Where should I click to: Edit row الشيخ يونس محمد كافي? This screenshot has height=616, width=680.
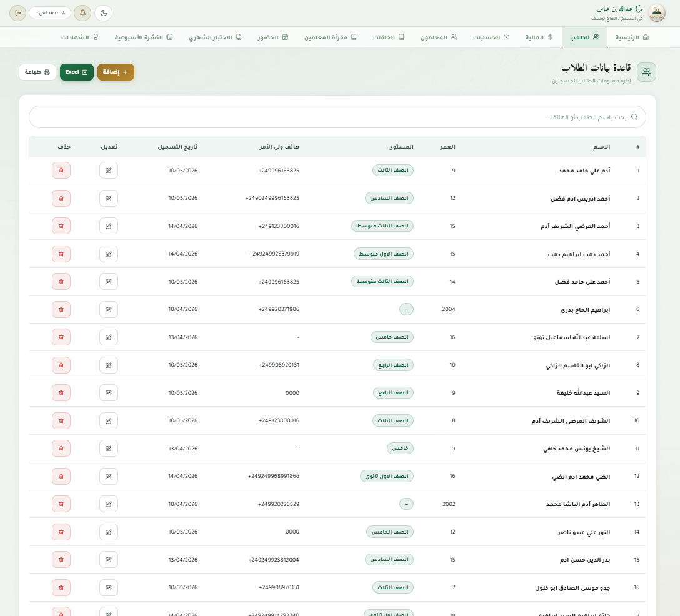coord(108,448)
